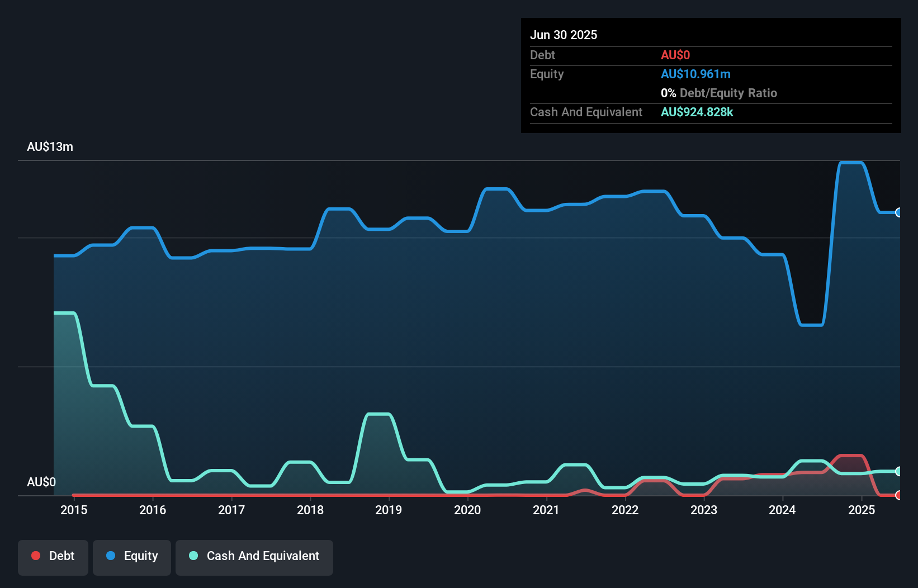Select the Equity endpoint marker on the chart

point(899,213)
